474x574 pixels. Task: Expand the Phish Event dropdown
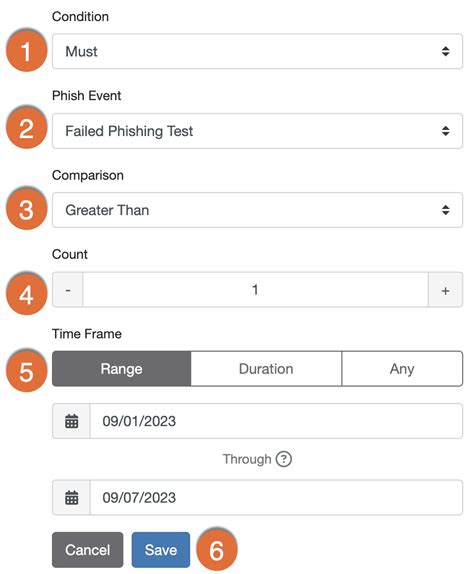257,131
